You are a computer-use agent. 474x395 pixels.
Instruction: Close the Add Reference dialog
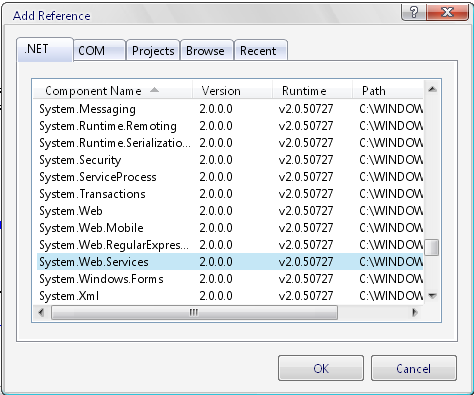pos(447,12)
